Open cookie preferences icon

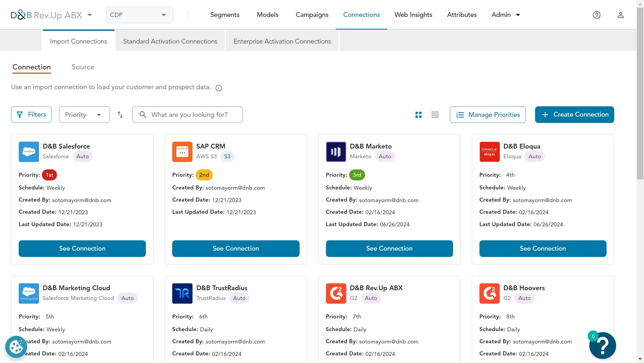click(16, 347)
